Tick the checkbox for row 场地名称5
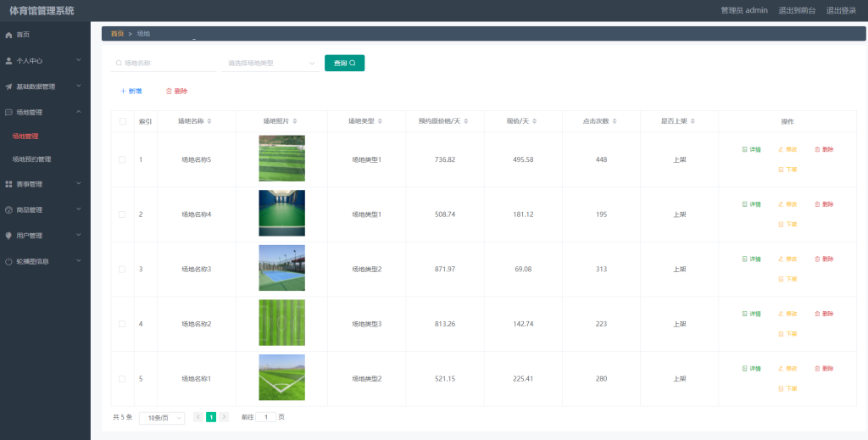Image resolution: width=868 pixels, height=440 pixels. click(x=122, y=159)
